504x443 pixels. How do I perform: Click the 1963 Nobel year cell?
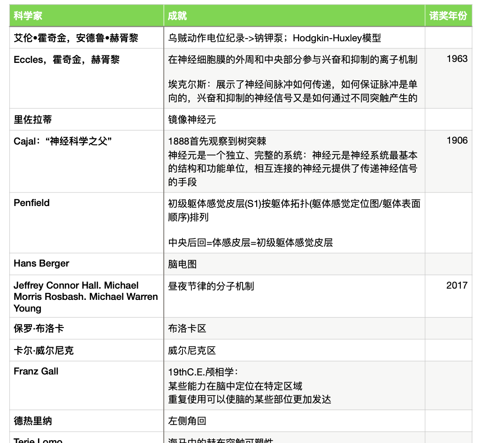click(x=449, y=78)
